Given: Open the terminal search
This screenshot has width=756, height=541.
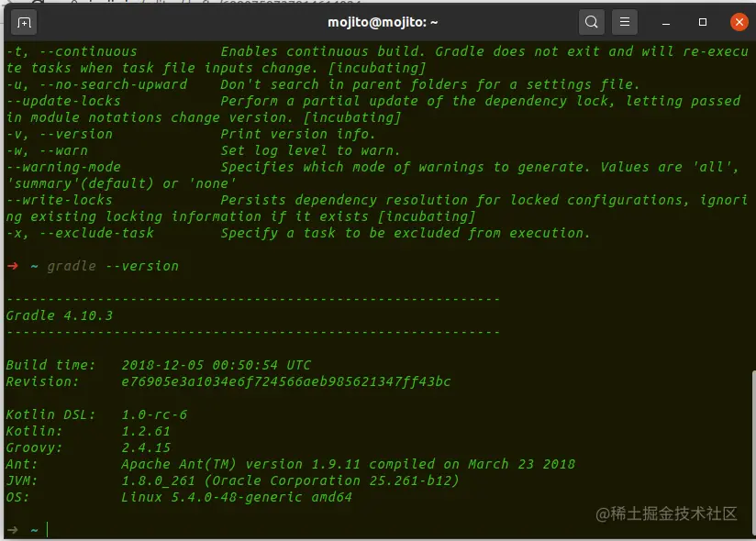Looking at the screenshot, I should click(x=591, y=22).
